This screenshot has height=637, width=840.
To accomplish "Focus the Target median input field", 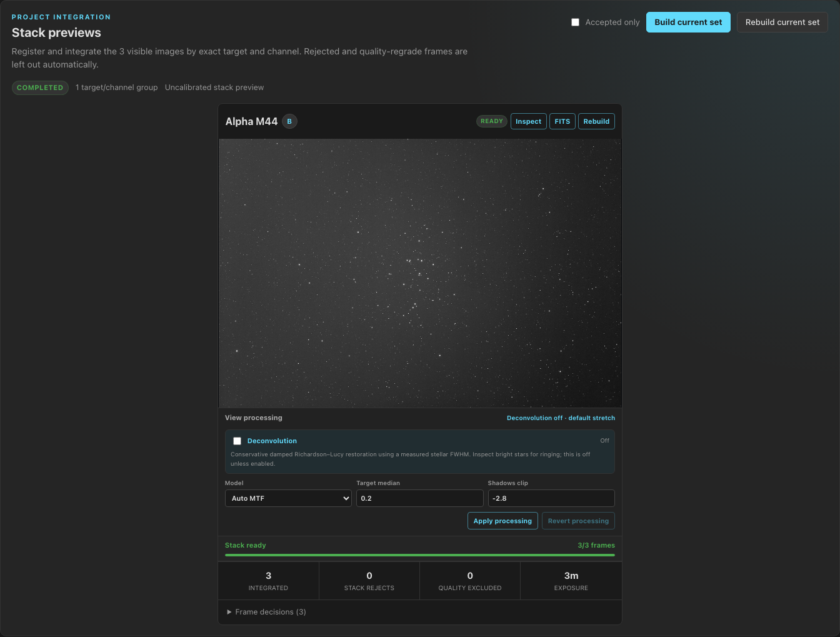I will pos(420,498).
